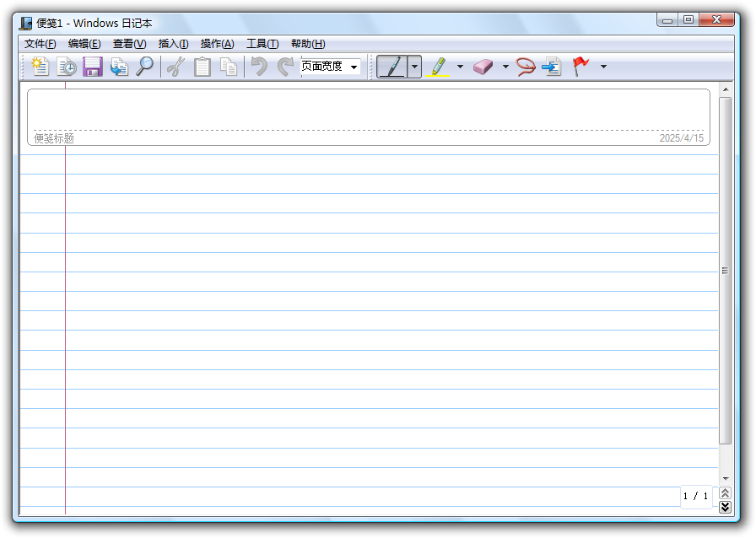Open the 页面宽度 zoom dropdown
This screenshot has height=538, width=756.
coord(330,67)
